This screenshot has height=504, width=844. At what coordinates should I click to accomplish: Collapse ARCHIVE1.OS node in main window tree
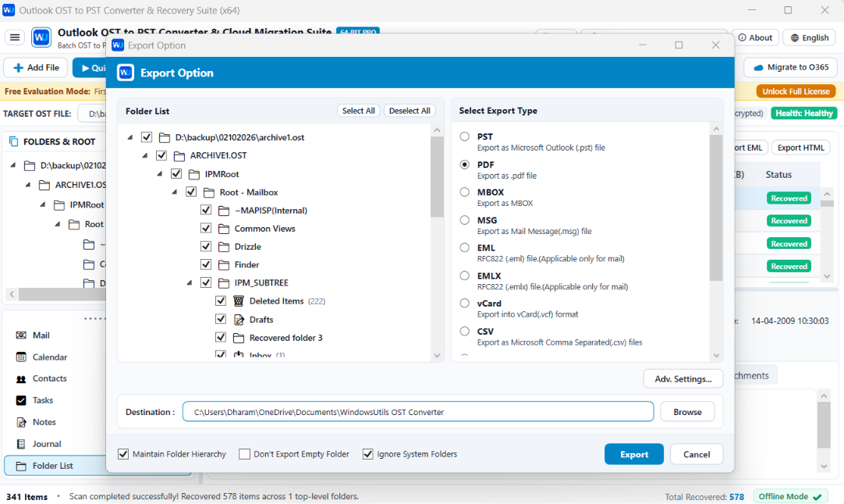pos(28,185)
